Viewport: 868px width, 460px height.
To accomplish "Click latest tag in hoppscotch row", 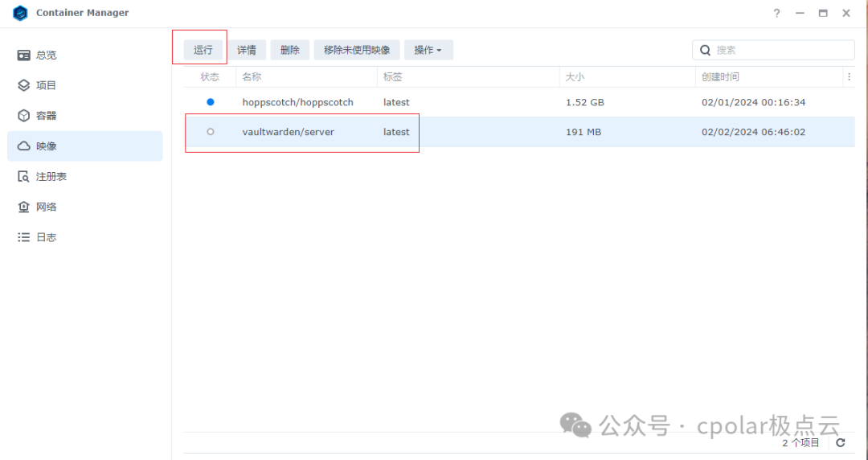I will coord(396,102).
